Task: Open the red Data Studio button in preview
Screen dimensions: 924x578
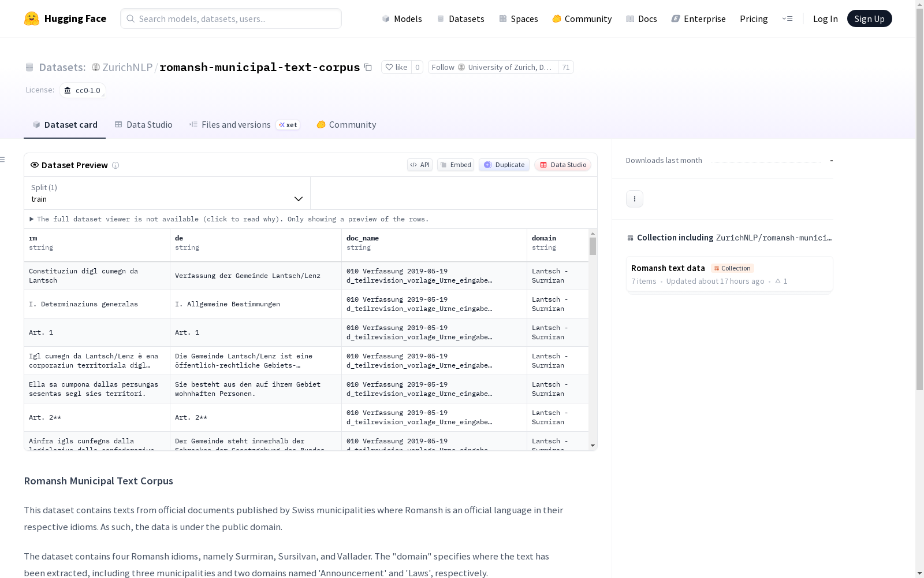Action: [x=563, y=165]
